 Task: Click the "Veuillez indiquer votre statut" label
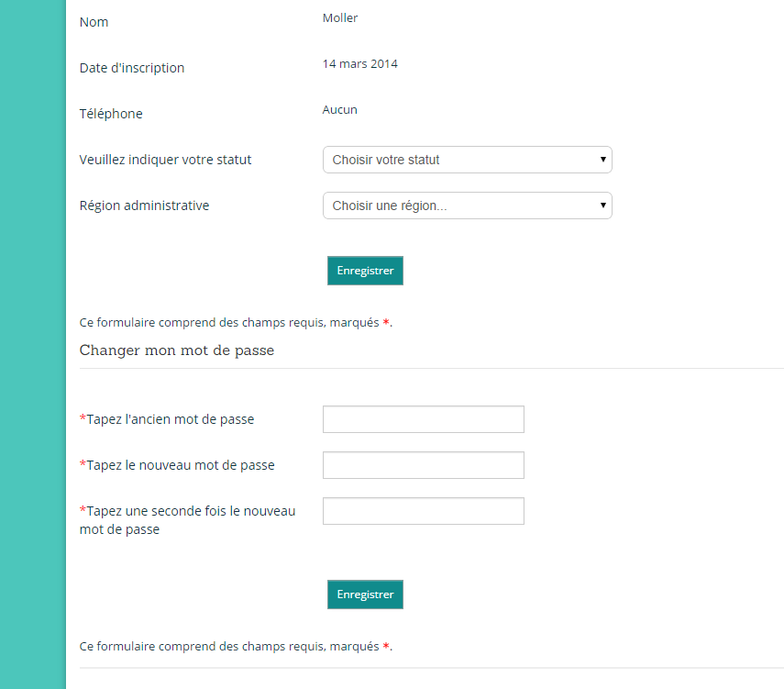(165, 160)
